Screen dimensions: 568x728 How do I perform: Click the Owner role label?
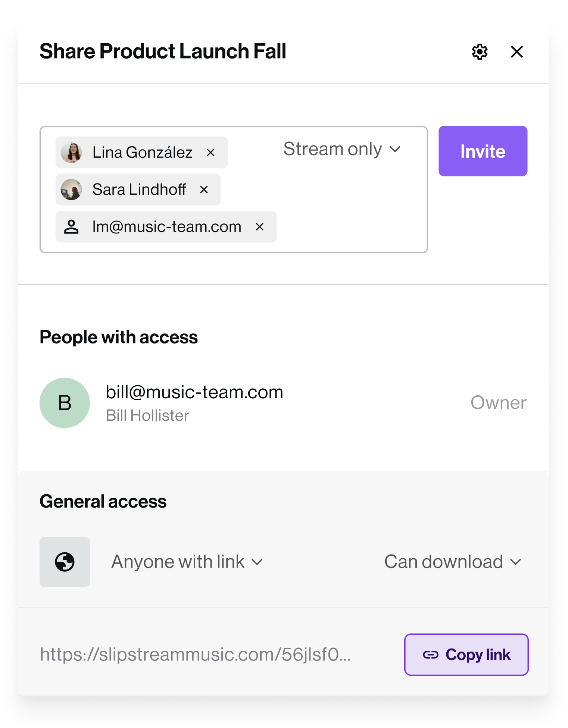pyautogui.click(x=498, y=403)
